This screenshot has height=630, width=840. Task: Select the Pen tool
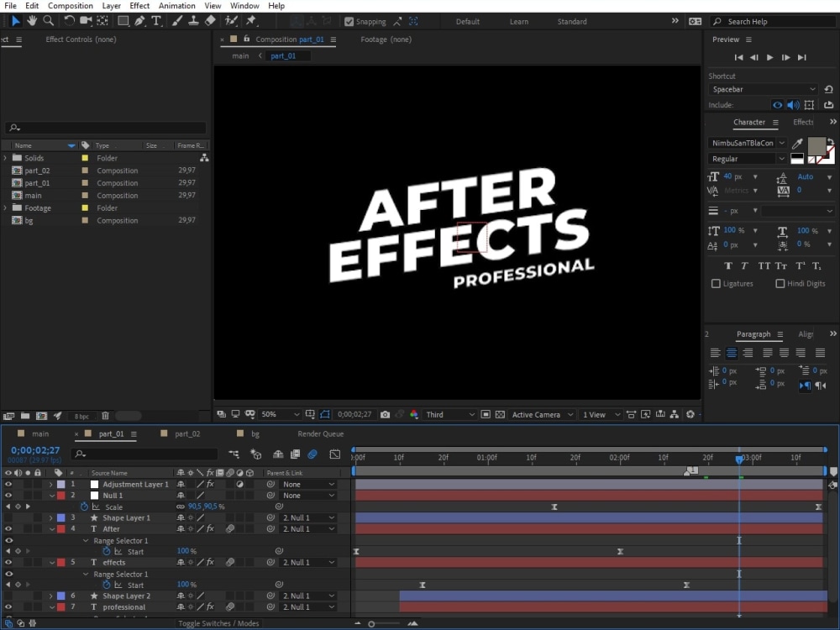[x=139, y=21]
